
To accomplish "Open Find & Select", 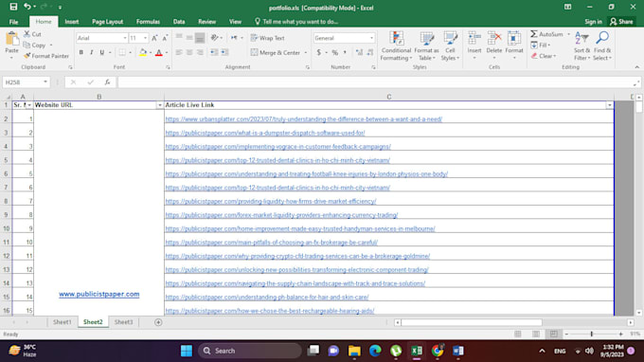I will pyautogui.click(x=602, y=46).
